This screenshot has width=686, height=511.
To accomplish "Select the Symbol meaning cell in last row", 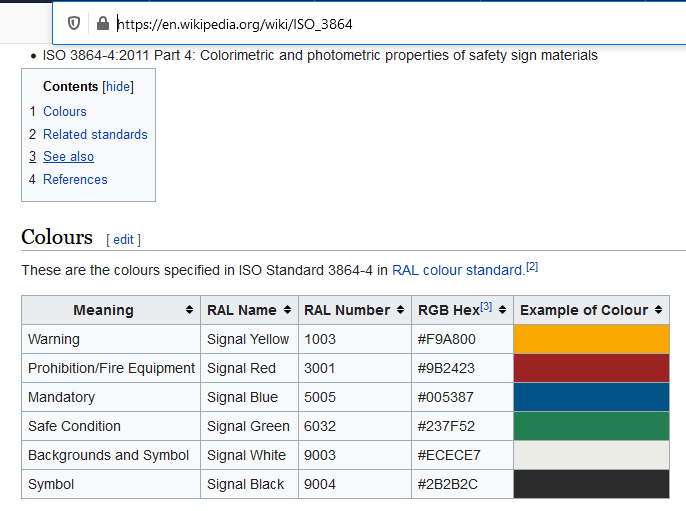I will (111, 484).
